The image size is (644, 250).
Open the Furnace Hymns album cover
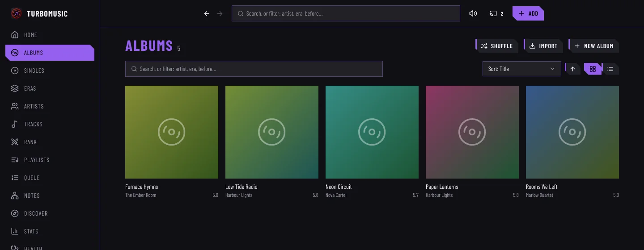[172, 132]
